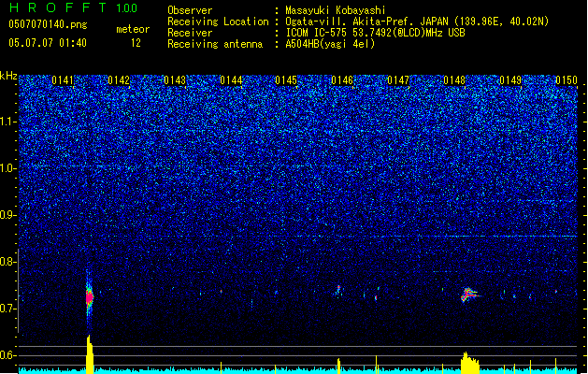Click the 0.6 frequency tick label

8,355
